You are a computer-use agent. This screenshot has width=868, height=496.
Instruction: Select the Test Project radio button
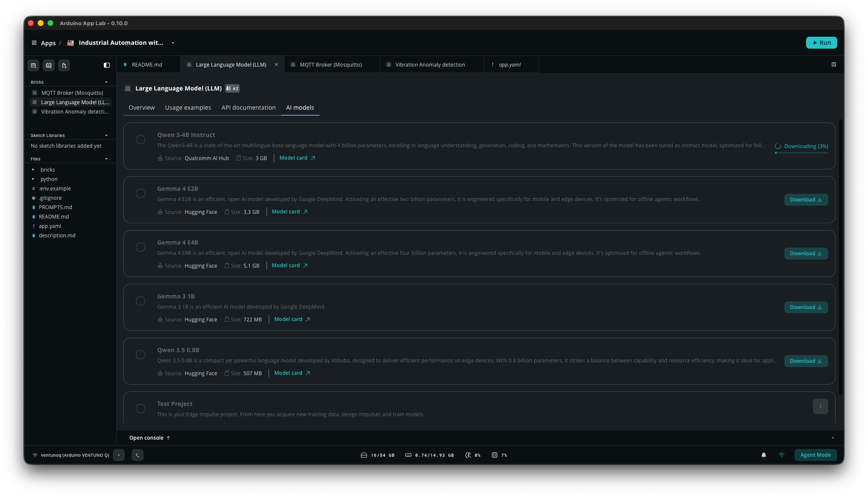(x=141, y=408)
